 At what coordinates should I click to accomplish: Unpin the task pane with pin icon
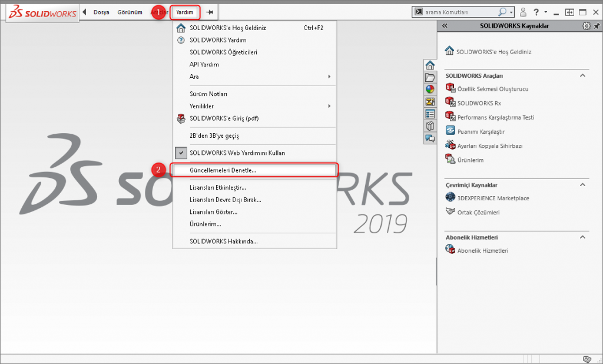[x=597, y=25]
